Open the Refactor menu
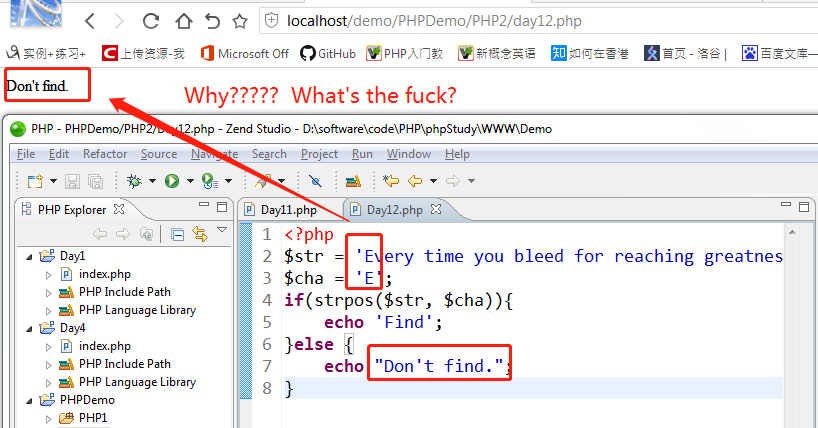The image size is (818, 428). 105,154
